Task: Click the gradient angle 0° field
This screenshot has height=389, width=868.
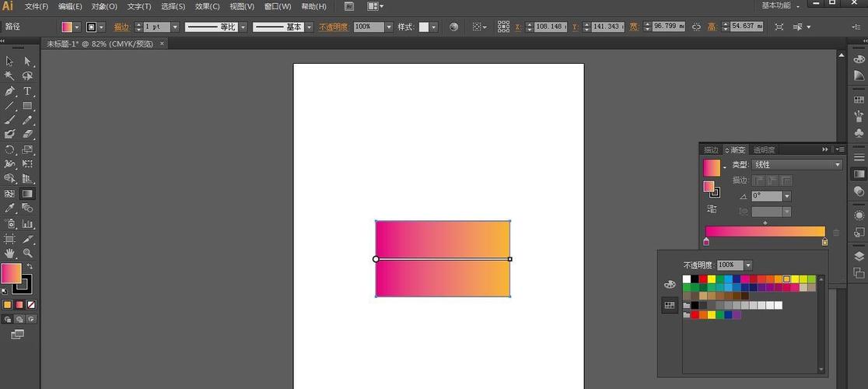Action: [x=767, y=196]
